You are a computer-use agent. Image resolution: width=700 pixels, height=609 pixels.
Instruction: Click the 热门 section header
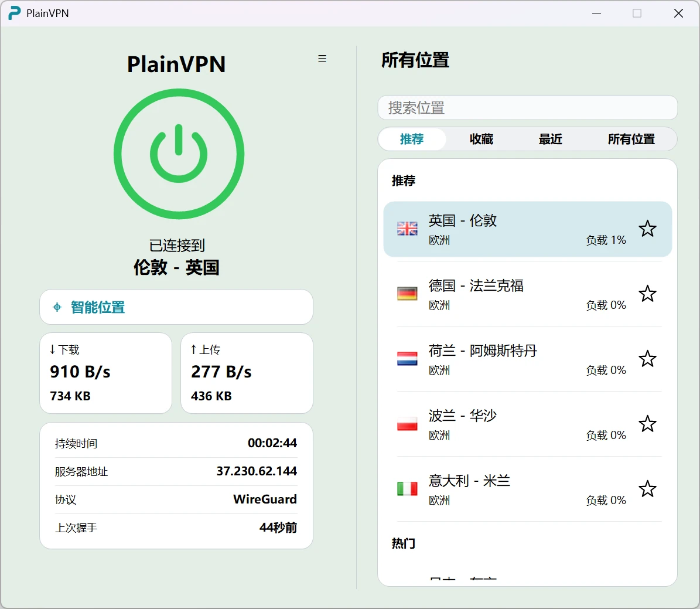click(404, 543)
